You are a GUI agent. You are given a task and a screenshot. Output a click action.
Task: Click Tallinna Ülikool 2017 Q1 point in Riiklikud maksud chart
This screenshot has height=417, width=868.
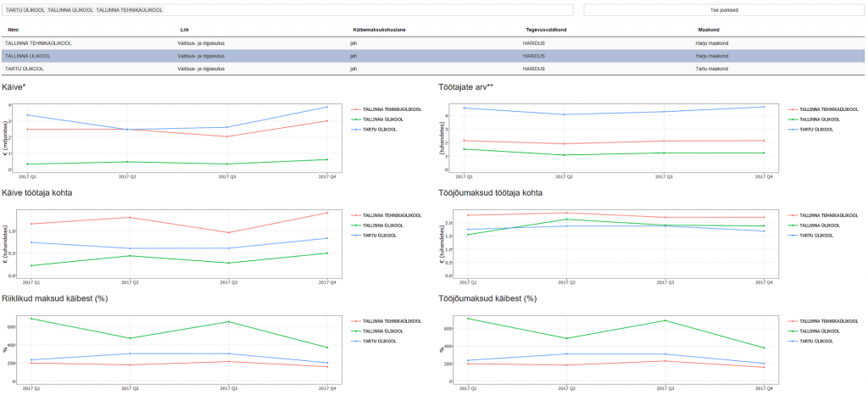click(31, 319)
